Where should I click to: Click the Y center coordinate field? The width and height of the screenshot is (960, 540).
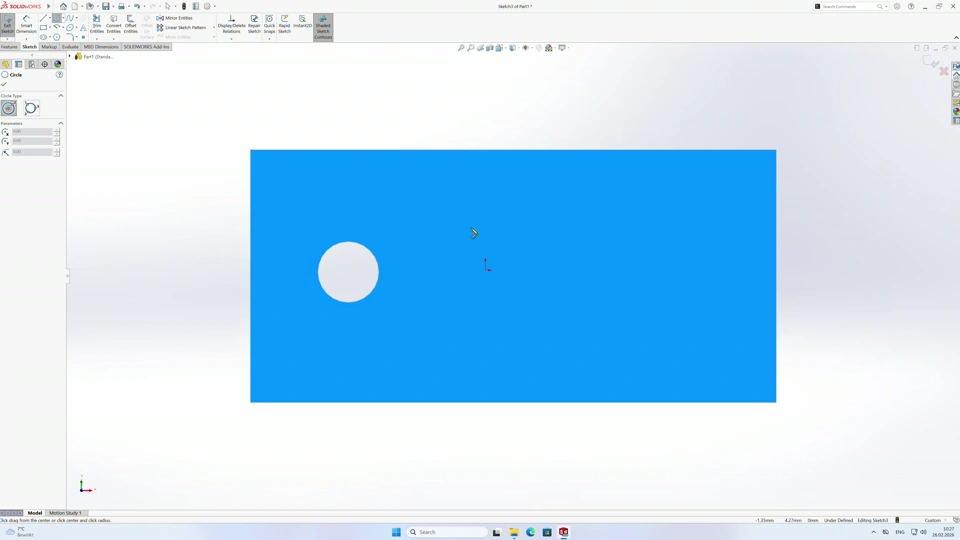(x=32, y=141)
